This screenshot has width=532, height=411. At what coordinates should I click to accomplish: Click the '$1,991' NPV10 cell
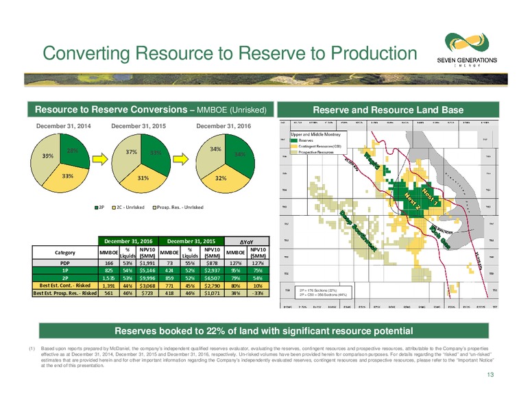[x=147, y=263]
